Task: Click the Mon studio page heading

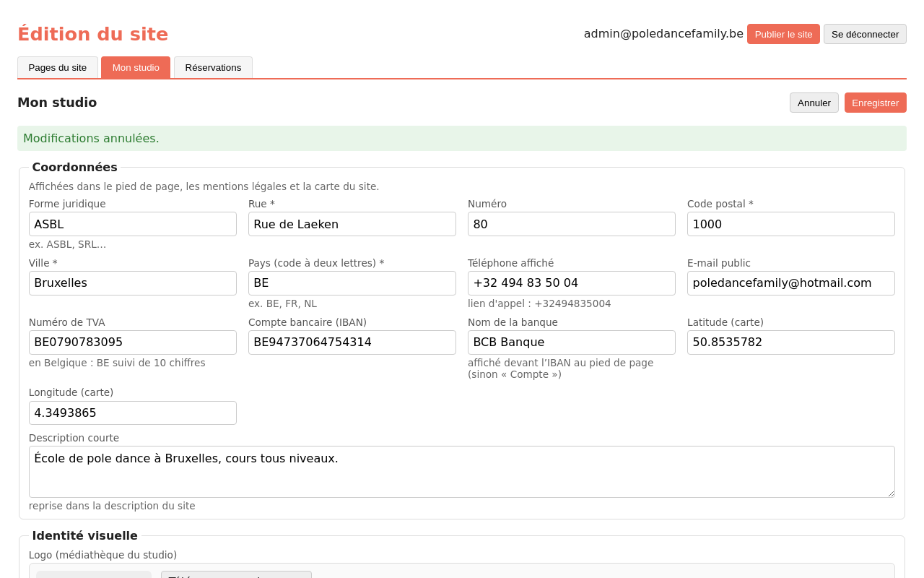Action: tap(57, 103)
